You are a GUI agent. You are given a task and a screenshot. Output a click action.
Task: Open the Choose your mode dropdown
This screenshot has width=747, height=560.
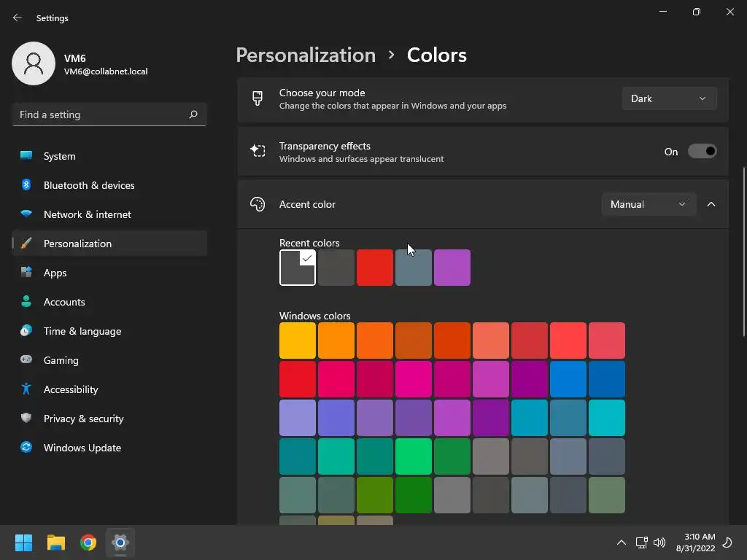(x=669, y=98)
